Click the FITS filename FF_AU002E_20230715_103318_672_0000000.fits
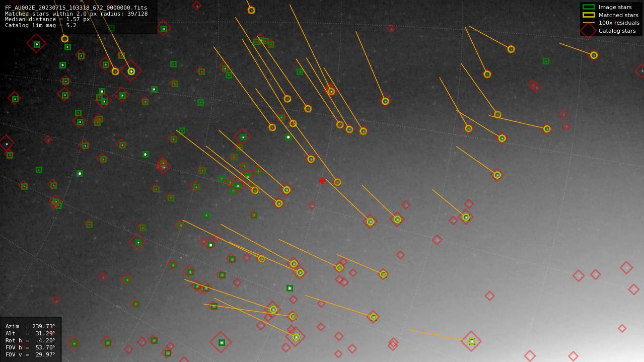This screenshot has height=362, width=644. click(76, 8)
